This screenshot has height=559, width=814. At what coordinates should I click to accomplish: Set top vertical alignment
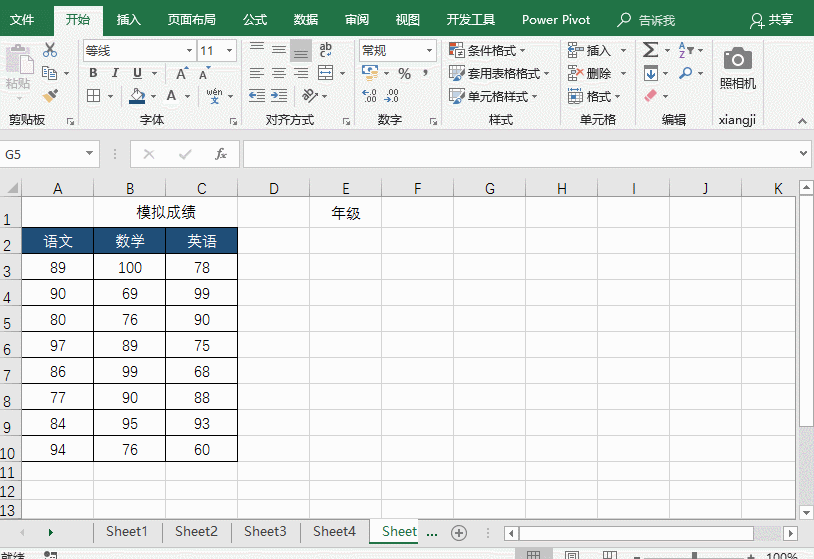[x=257, y=50]
